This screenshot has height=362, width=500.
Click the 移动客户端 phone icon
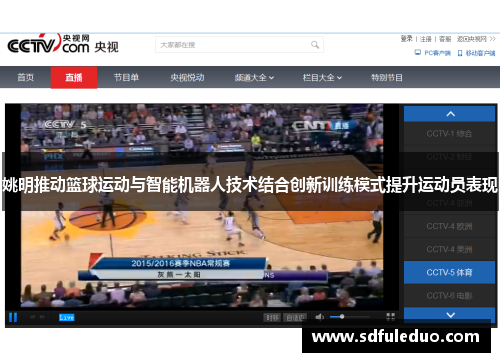(x=460, y=53)
